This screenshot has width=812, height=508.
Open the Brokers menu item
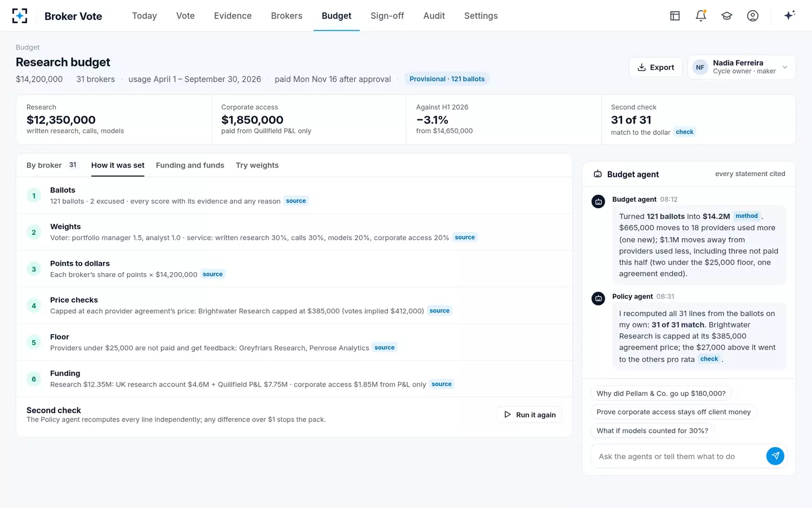point(286,16)
